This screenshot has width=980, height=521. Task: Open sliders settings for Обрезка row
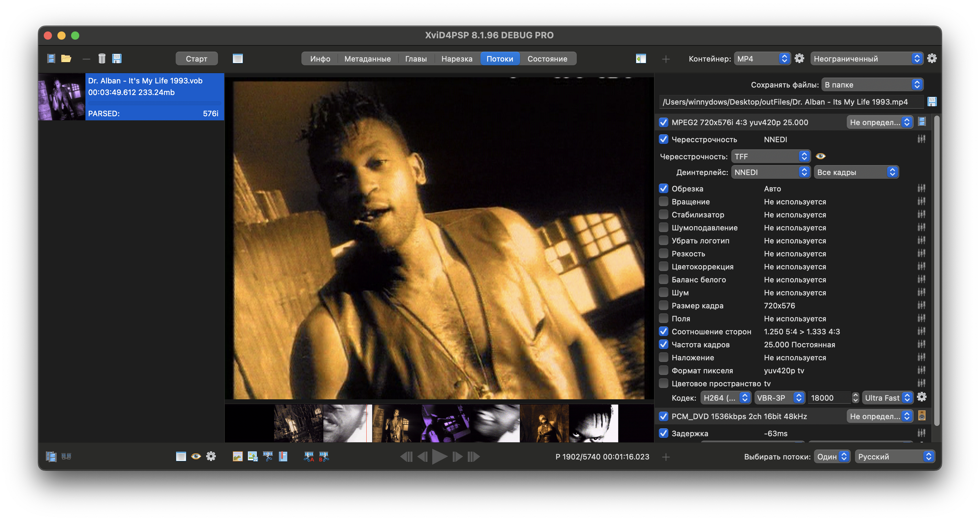pos(921,188)
